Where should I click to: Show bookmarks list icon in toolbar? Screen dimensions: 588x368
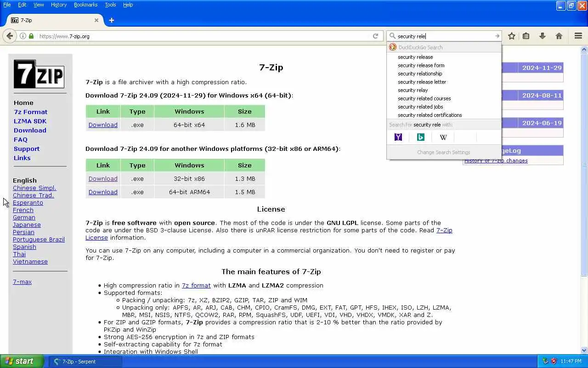coord(526,36)
